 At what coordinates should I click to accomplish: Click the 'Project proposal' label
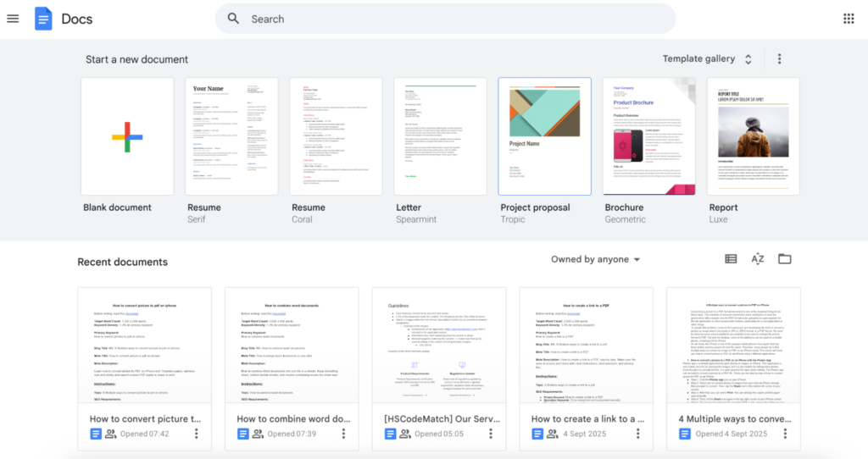click(535, 207)
